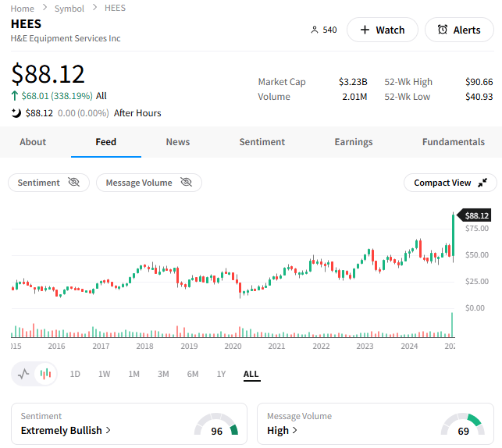Toggle Sentiment chart overlay visibility

click(74, 183)
